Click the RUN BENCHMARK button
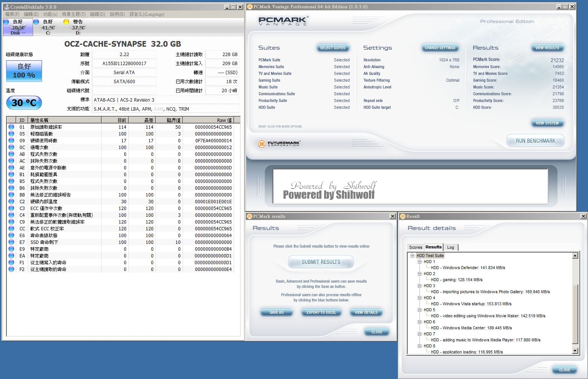 [x=536, y=141]
